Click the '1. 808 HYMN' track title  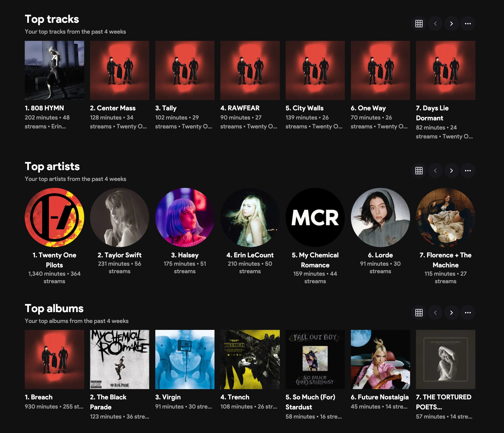point(44,108)
